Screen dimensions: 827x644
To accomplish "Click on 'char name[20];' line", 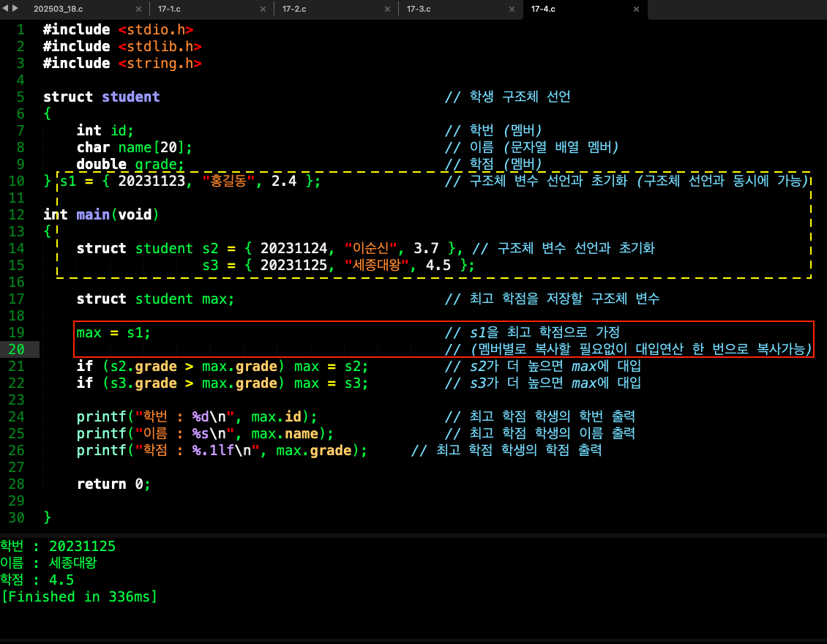I will [134, 147].
